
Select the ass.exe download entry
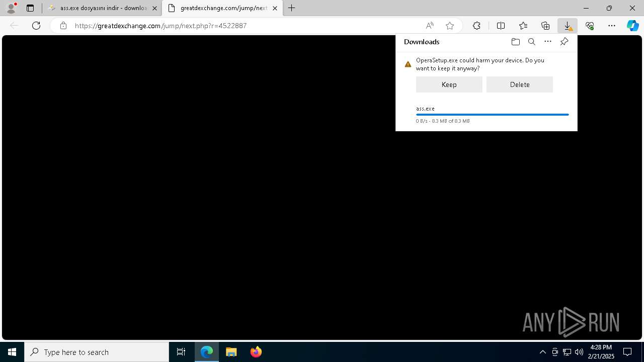(487, 115)
